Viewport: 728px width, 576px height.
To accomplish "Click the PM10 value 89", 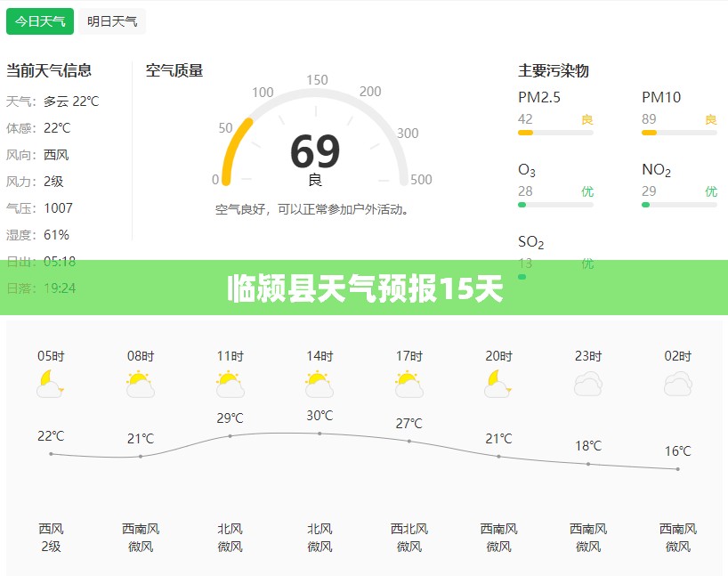I will pyautogui.click(x=649, y=119).
